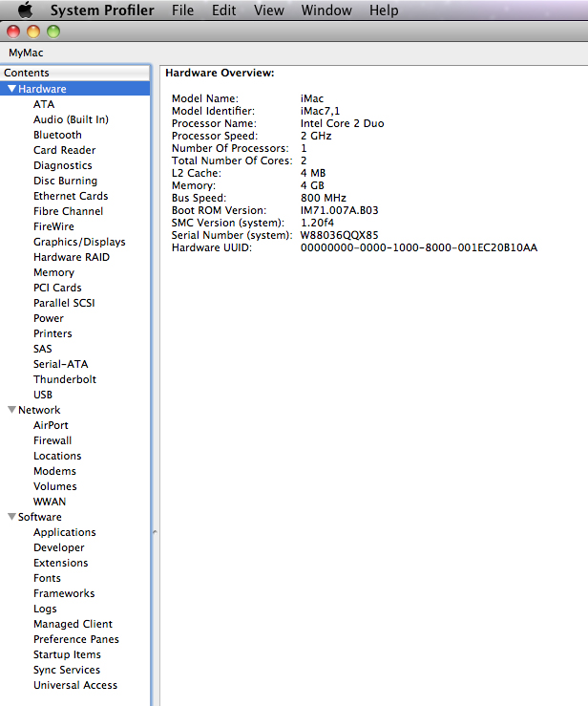Select the Parallel SCSI entry
Screen dimensions: 588x706
click(64, 303)
